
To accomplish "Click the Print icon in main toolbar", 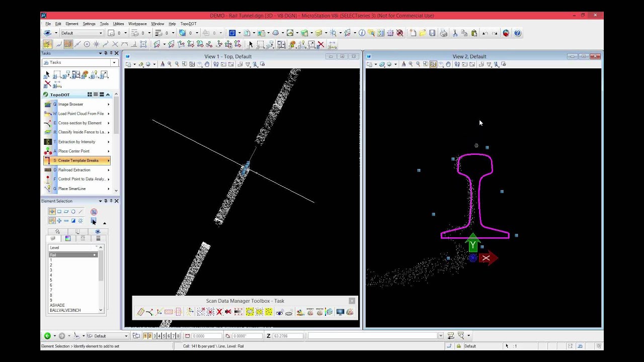I will [x=443, y=33].
